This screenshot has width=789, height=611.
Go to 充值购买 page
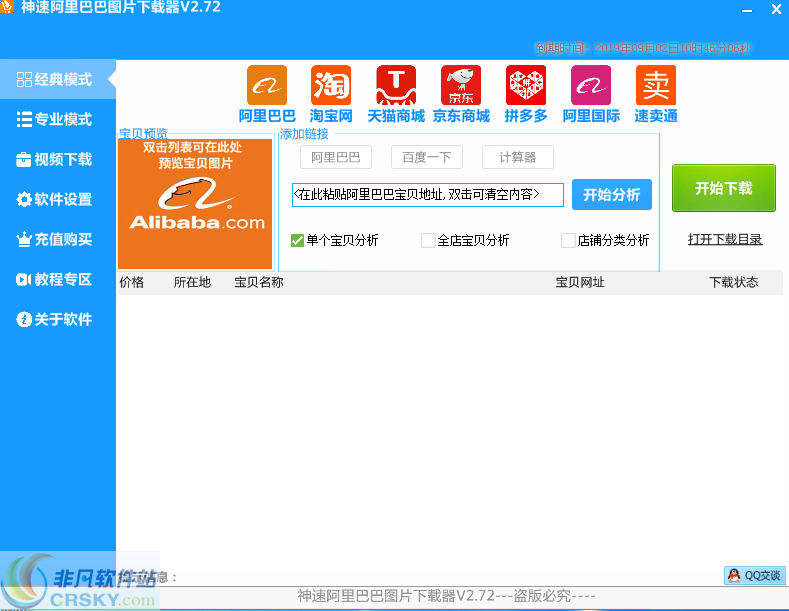(x=58, y=239)
